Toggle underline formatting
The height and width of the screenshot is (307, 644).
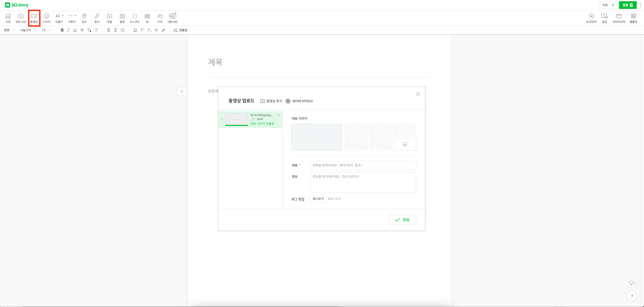pyautogui.click(x=75, y=30)
